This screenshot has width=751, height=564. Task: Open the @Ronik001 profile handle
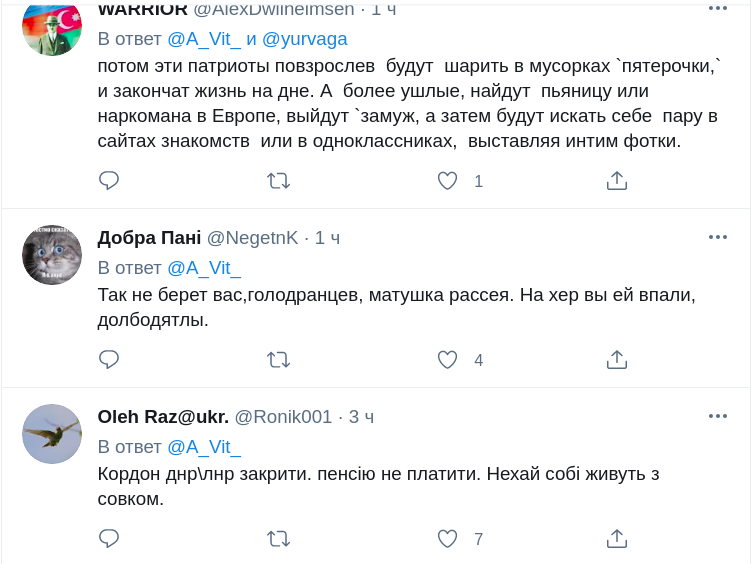(283, 417)
